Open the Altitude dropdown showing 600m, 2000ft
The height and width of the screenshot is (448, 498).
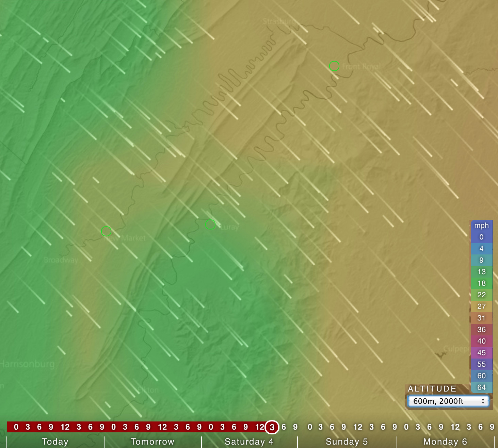pos(448,401)
